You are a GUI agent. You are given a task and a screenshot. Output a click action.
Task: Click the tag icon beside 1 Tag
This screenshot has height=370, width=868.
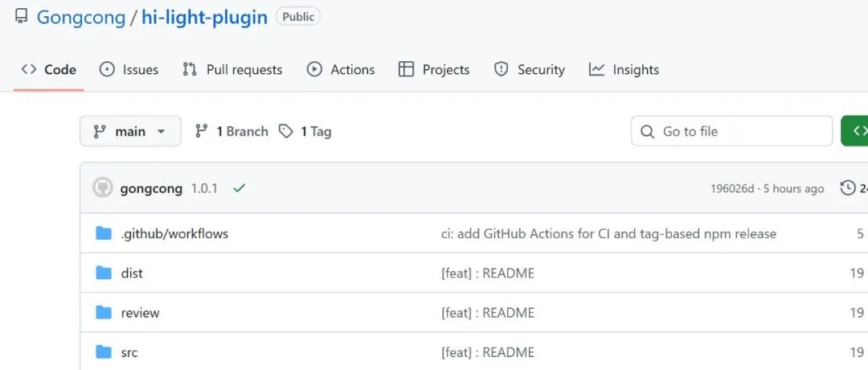coord(285,131)
